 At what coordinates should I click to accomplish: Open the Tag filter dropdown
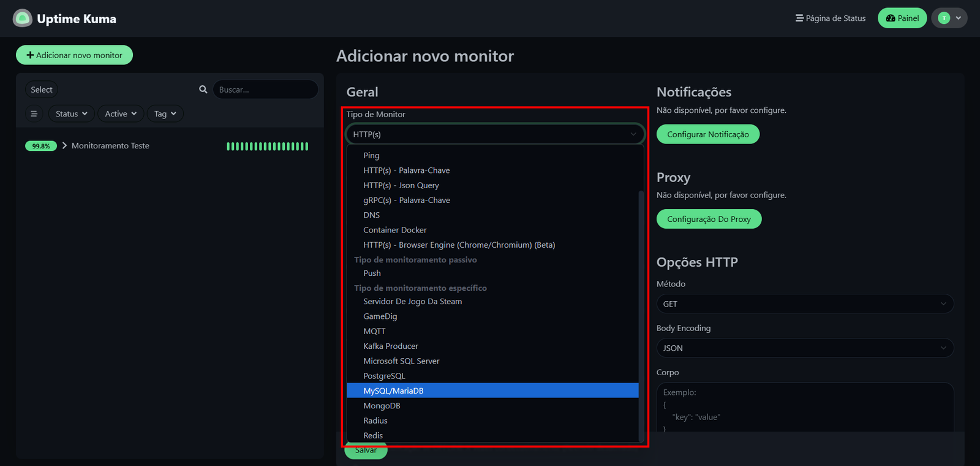165,114
